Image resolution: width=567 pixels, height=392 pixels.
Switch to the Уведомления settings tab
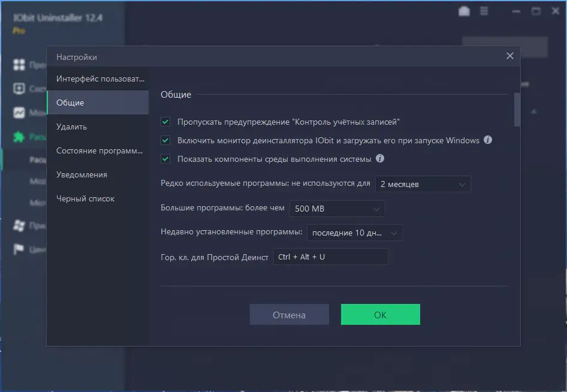(81, 174)
